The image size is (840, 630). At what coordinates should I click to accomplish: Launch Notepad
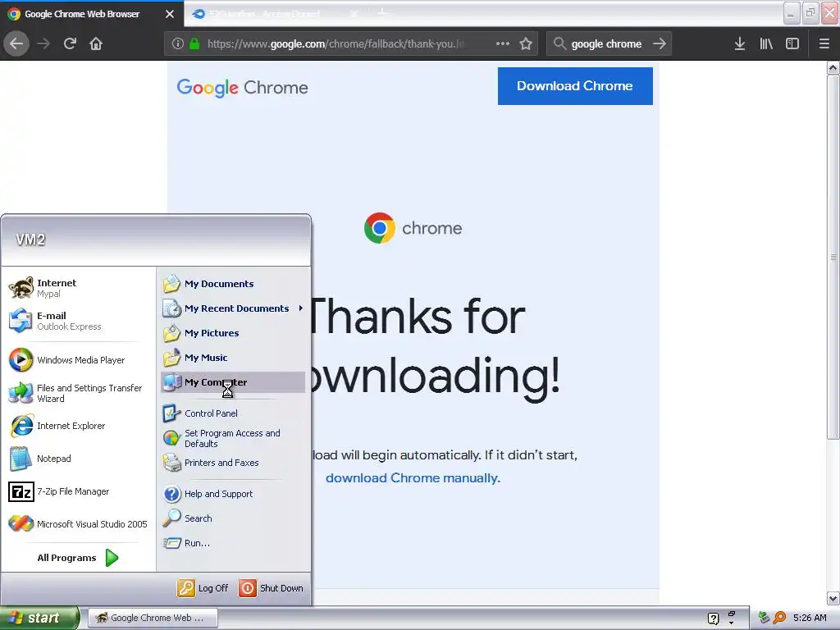[78, 459]
